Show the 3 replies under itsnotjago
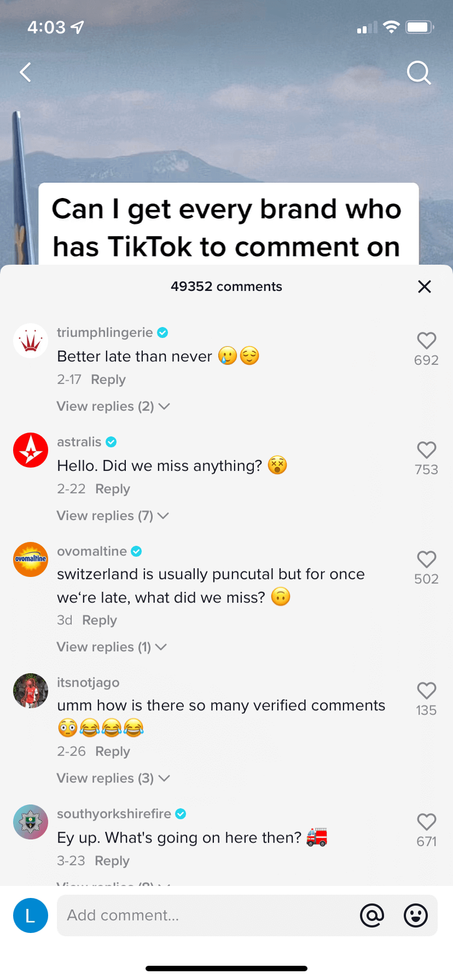453x980 pixels. 113,778
